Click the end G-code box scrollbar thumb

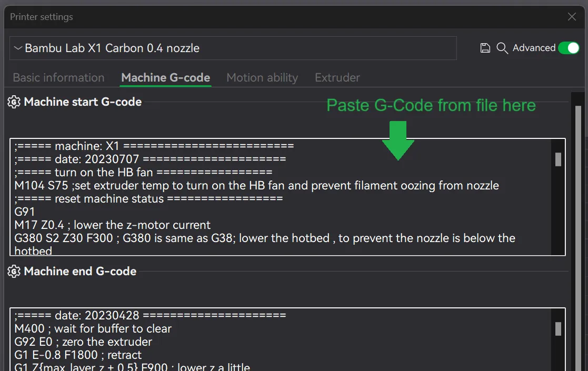click(x=558, y=329)
